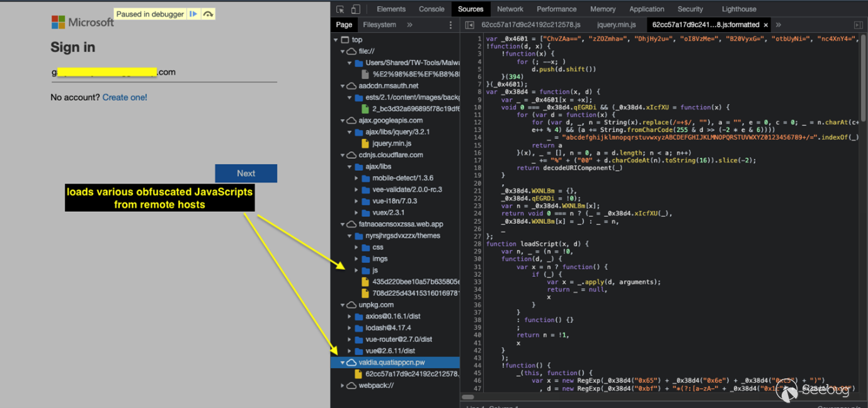The width and height of the screenshot is (868, 408).
Task: Collapse the unpkg.com domain node
Action: 343,305
